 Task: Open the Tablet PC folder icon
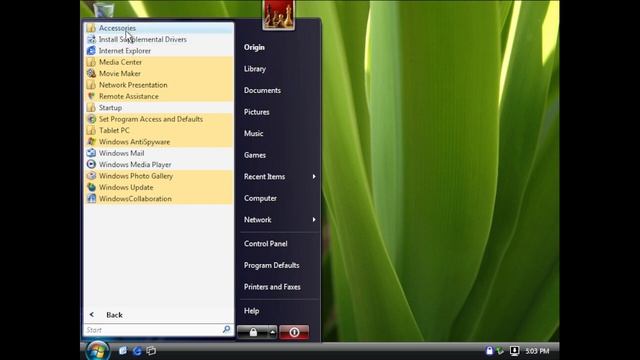coord(91,131)
